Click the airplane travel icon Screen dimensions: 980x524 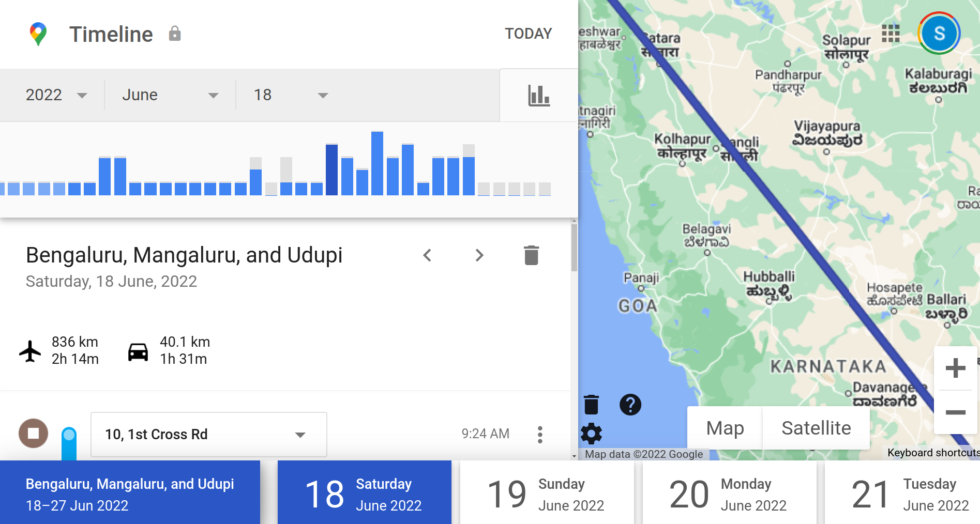pos(30,351)
